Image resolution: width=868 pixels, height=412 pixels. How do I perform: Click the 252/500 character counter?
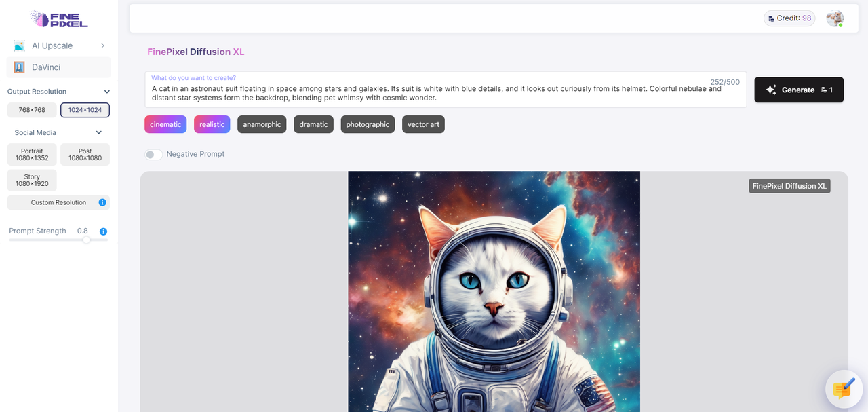(725, 82)
